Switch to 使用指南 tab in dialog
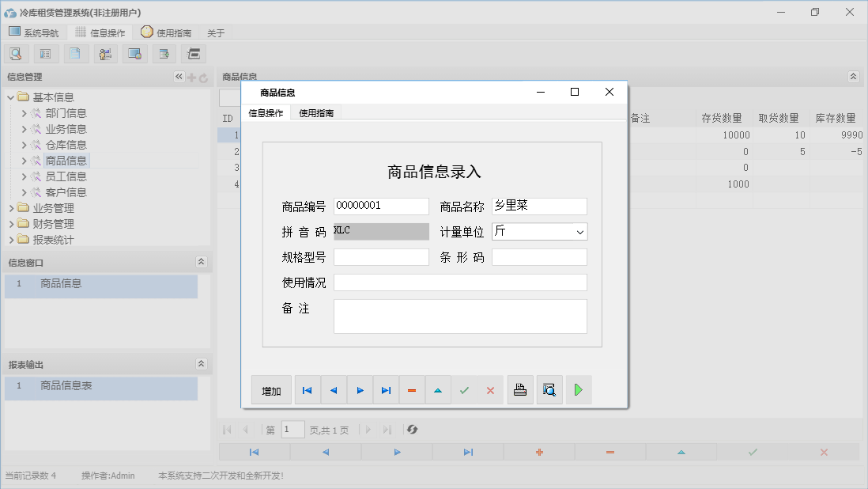Viewport: 868px width, 489px height. (316, 113)
